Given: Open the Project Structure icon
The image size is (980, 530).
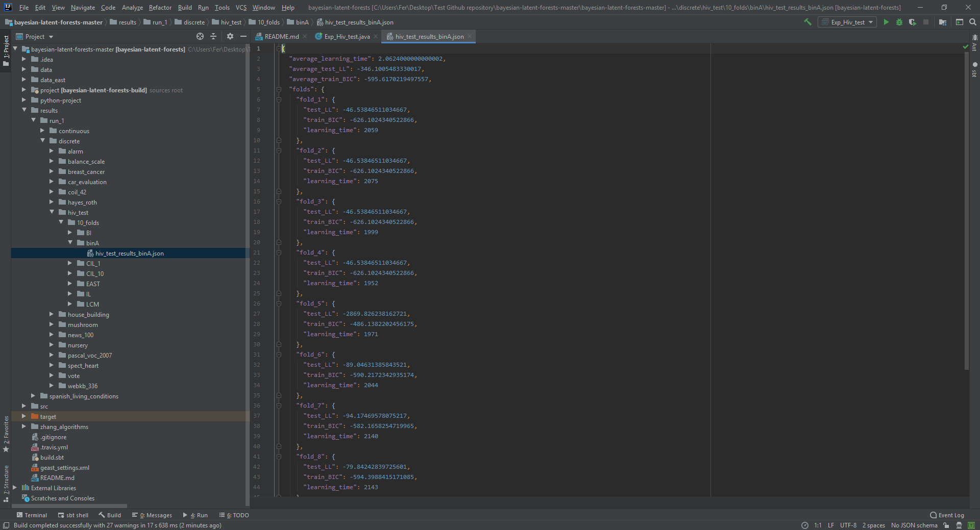Looking at the screenshot, I should (943, 22).
